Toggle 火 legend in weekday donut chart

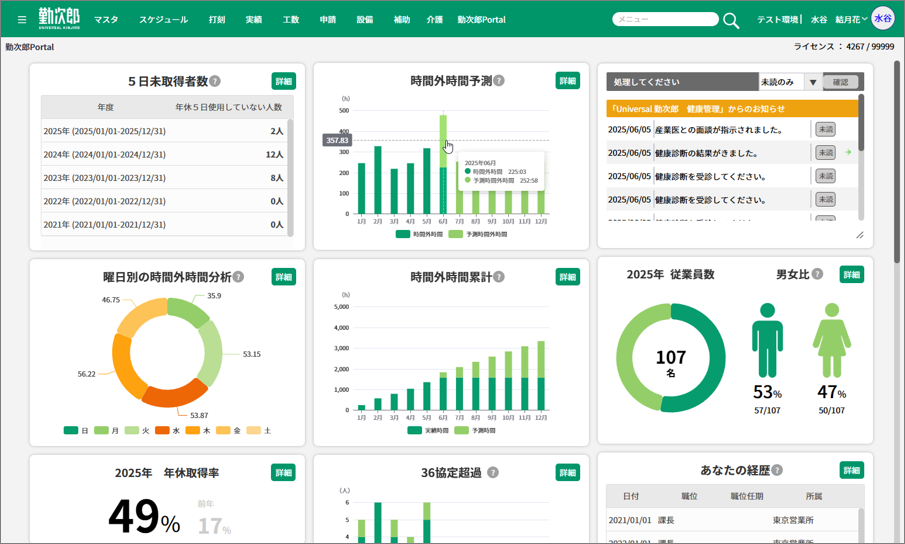tap(137, 430)
